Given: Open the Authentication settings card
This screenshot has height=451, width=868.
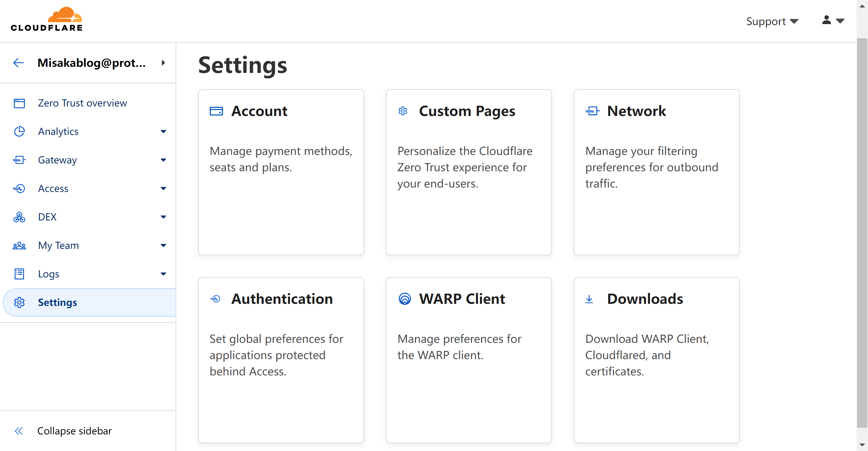Looking at the screenshot, I should tap(281, 359).
